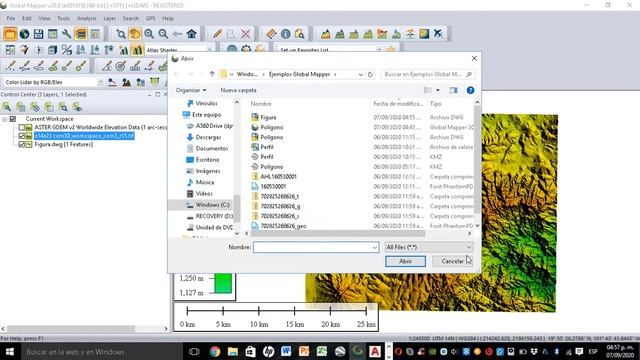
Task: Open the Layer menu
Action: pyautogui.click(x=109, y=18)
